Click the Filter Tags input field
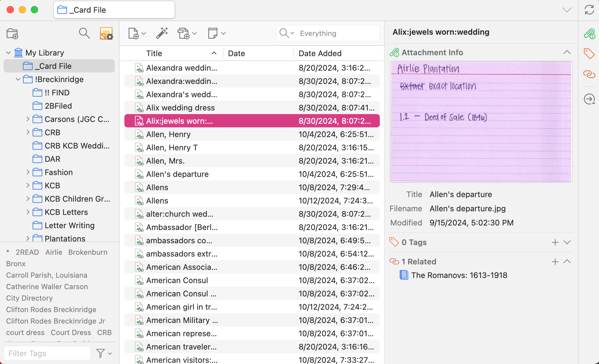The image size is (599, 364). 47,353
